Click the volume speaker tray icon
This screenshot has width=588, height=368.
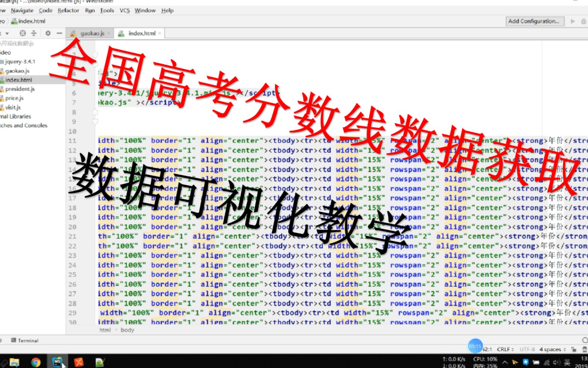556,362
